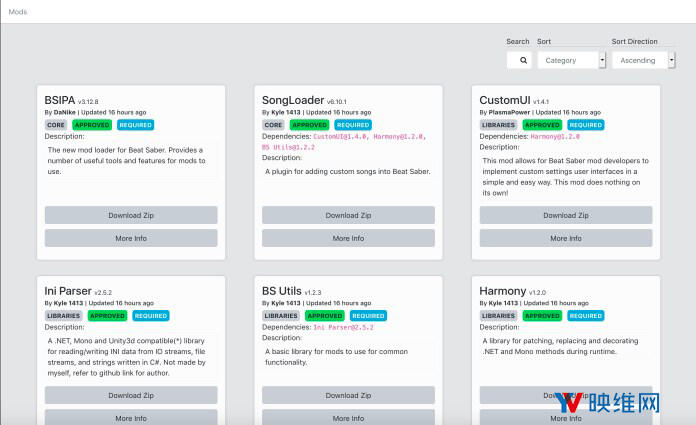Select the CORE tag on BSIPA
Viewport: 696px width, 425px height.
(x=56, y=125)
